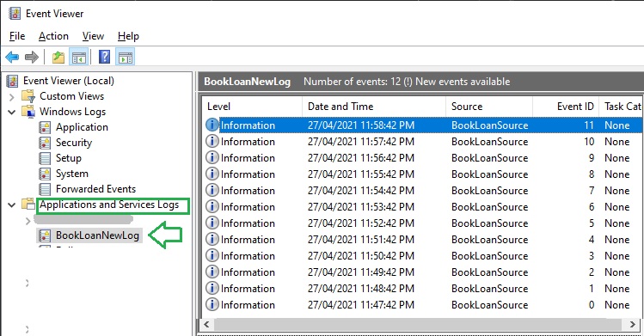
Task: Click scroll left arrow of event list
Action: [x=206, y=324]
